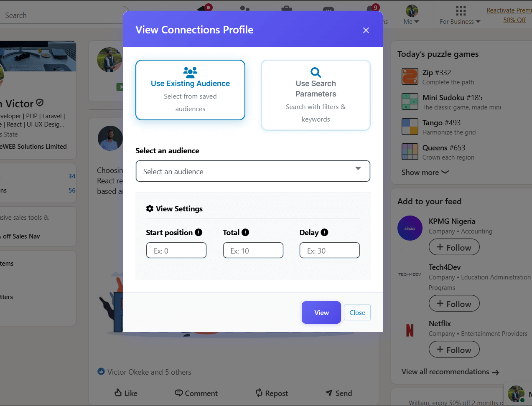Click the Total info icon

[x=245, y=233]
